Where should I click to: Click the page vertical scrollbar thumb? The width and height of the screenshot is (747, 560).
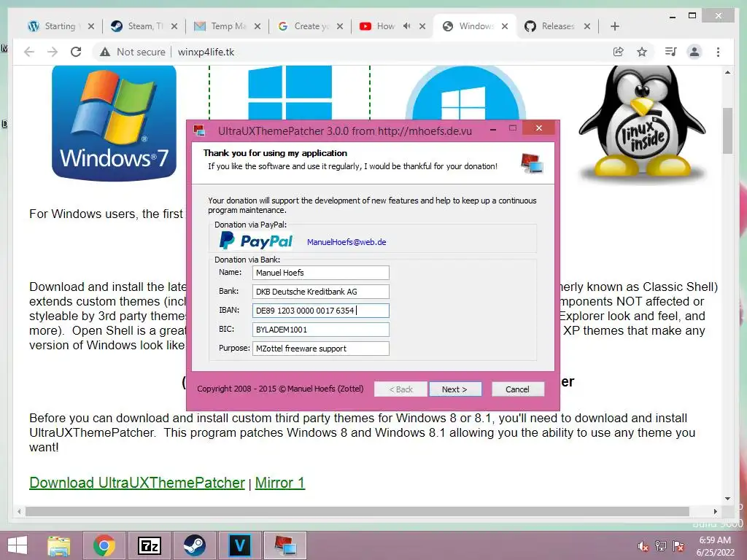point(727,131)
